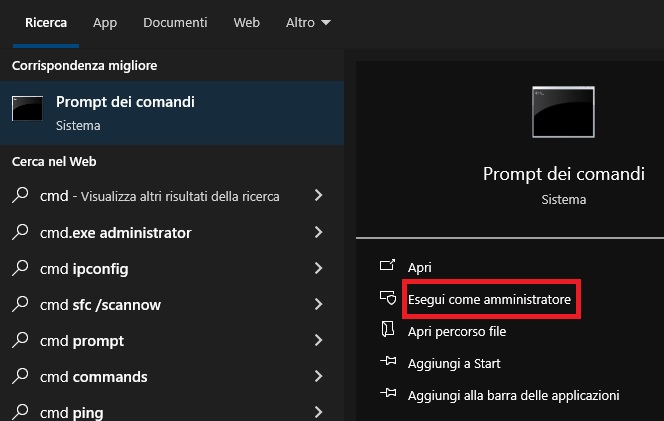
Task: Switch to the Documenti tab
Action: coord(175,22)
